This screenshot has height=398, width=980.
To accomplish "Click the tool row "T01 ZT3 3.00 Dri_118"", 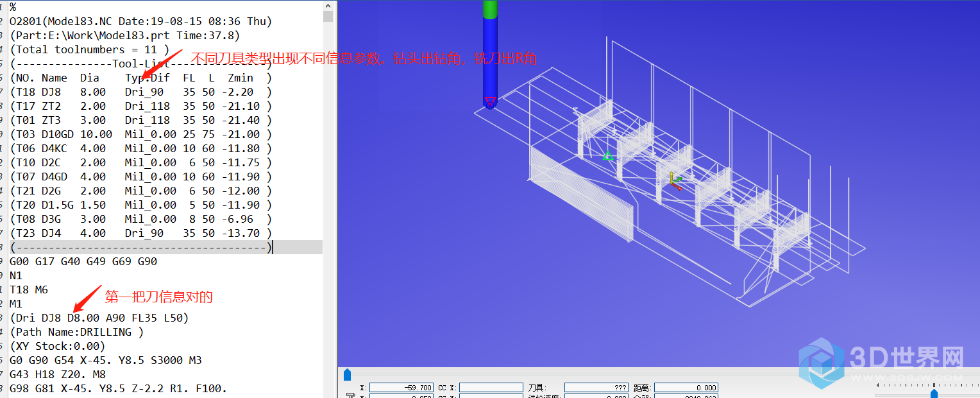I will [141, 120].
